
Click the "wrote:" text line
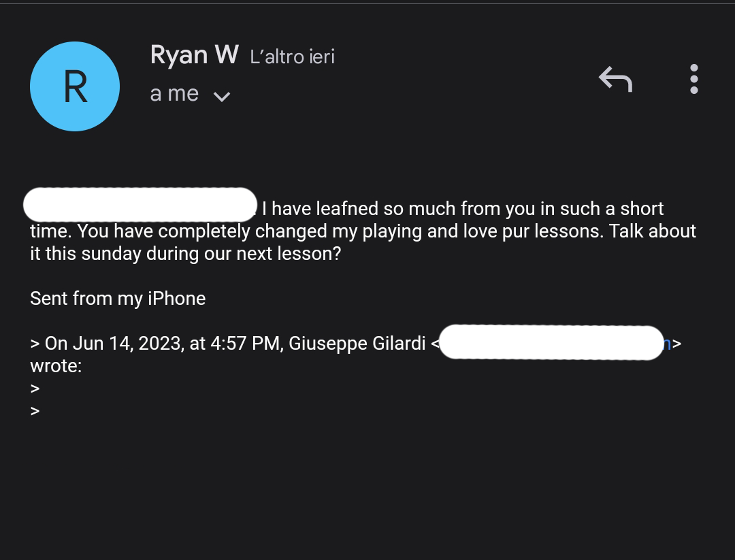tap(56, 366)
